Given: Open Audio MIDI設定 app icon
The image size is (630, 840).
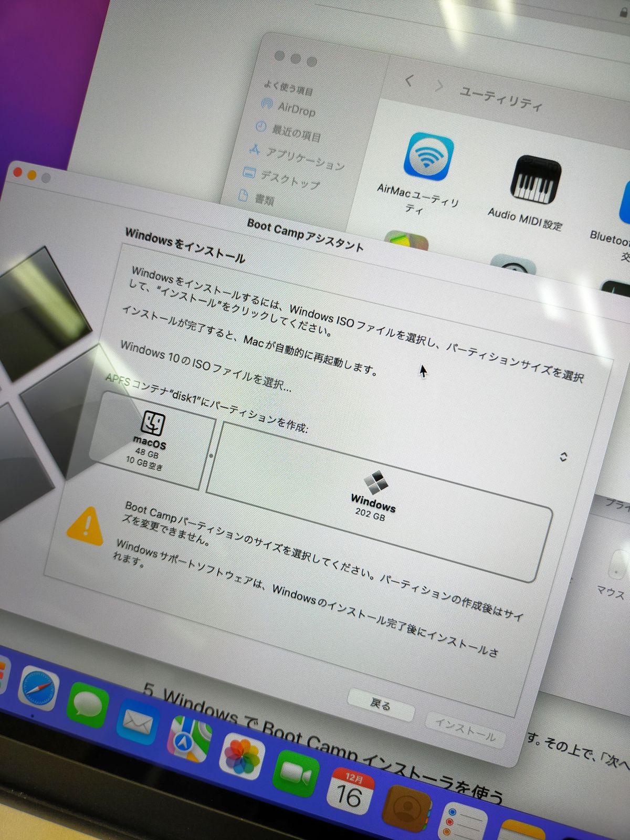Looking at the screenshot, I should [x=535, y=180].
